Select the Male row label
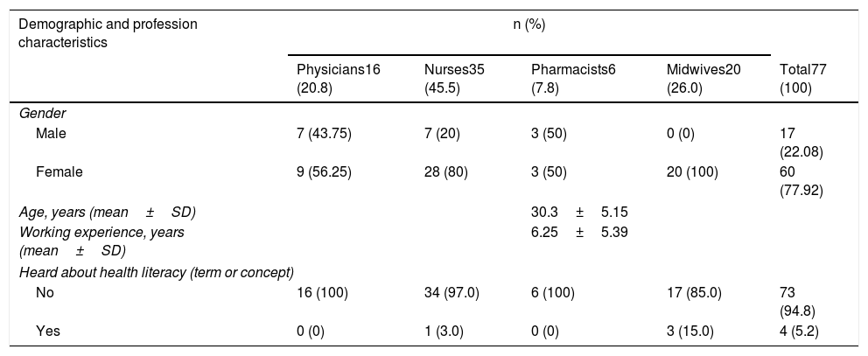Screen dimensions: 868x356 (x=51, y=134)
